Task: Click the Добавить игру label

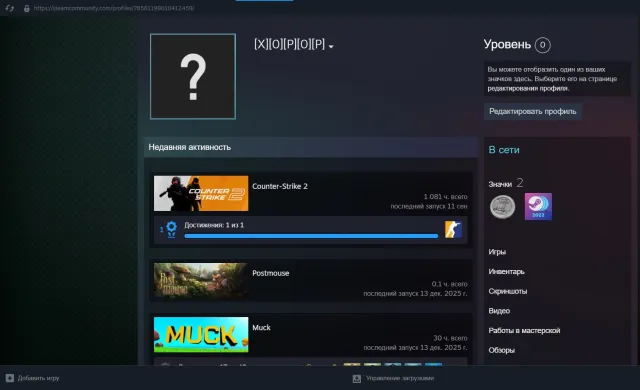Action: pos(38,378)
